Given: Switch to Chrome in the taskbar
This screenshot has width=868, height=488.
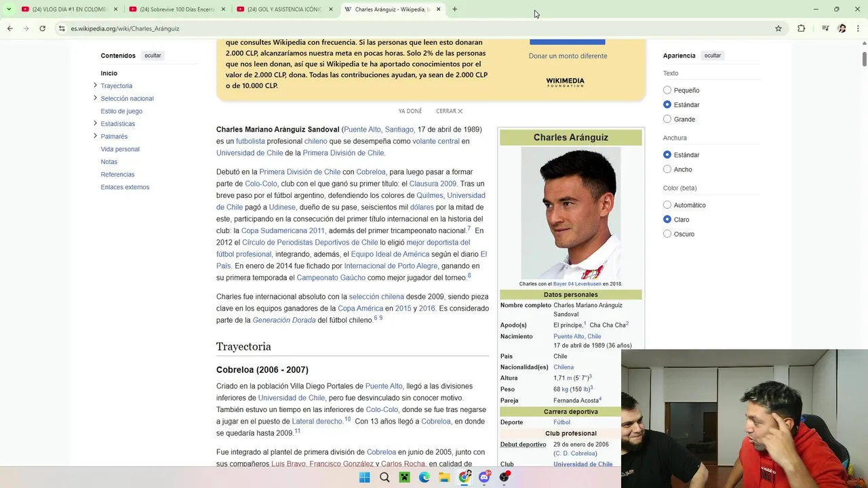Looking at the screenshot, I should [x=465, y=477].
